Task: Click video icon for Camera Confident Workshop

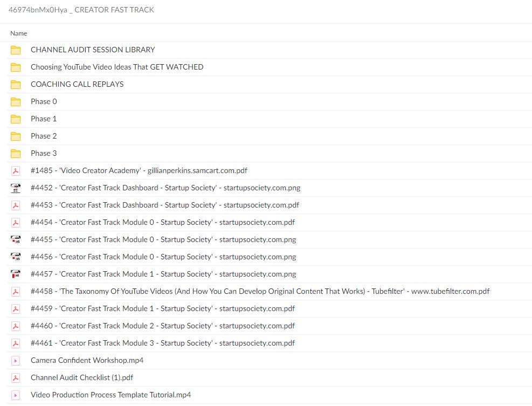Action: click(15, 361)
